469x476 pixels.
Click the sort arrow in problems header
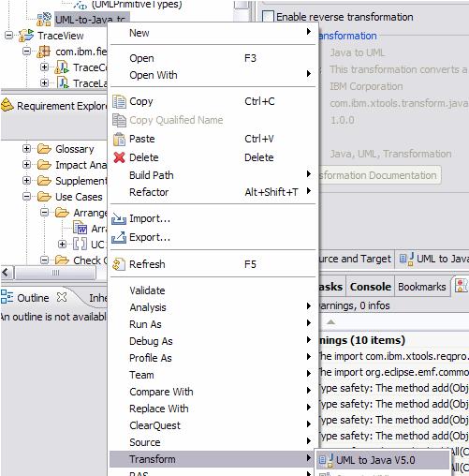tap(330, 321)
